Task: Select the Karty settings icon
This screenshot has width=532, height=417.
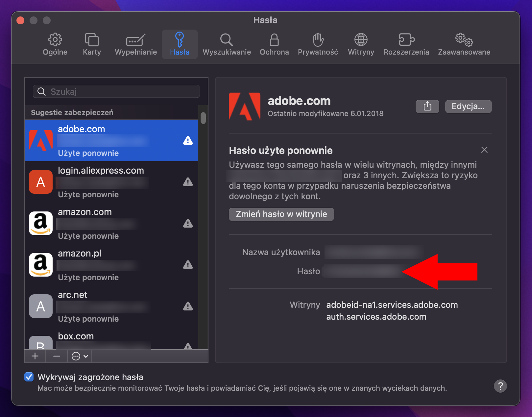Action: tap(92, 44)
